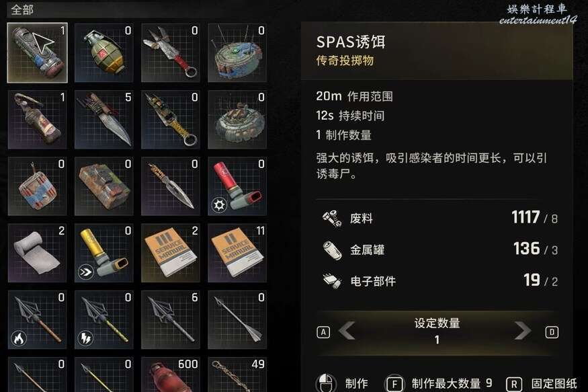
Task: Select the Service Manual with count 11
Action: [x=237, y=253]
